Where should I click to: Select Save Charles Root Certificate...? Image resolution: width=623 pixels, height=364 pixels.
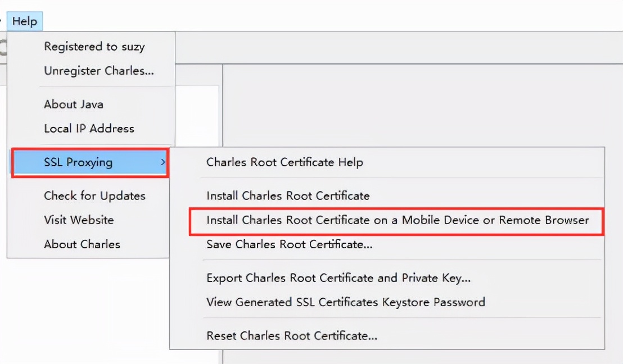pyautogui.click(x=387, y=244)
